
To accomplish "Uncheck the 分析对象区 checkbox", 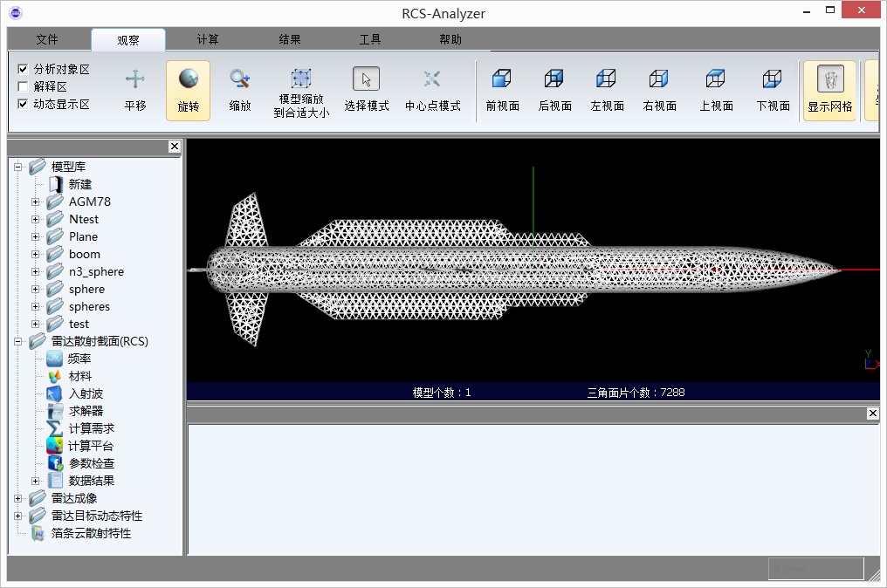I will coord(24,69).
